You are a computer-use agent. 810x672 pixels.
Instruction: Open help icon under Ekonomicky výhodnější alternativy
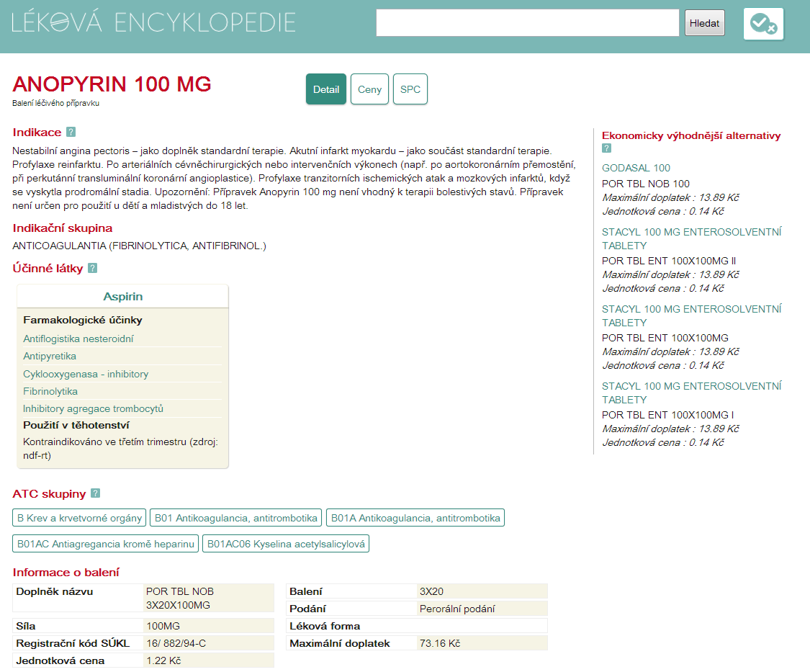point(606,148)
